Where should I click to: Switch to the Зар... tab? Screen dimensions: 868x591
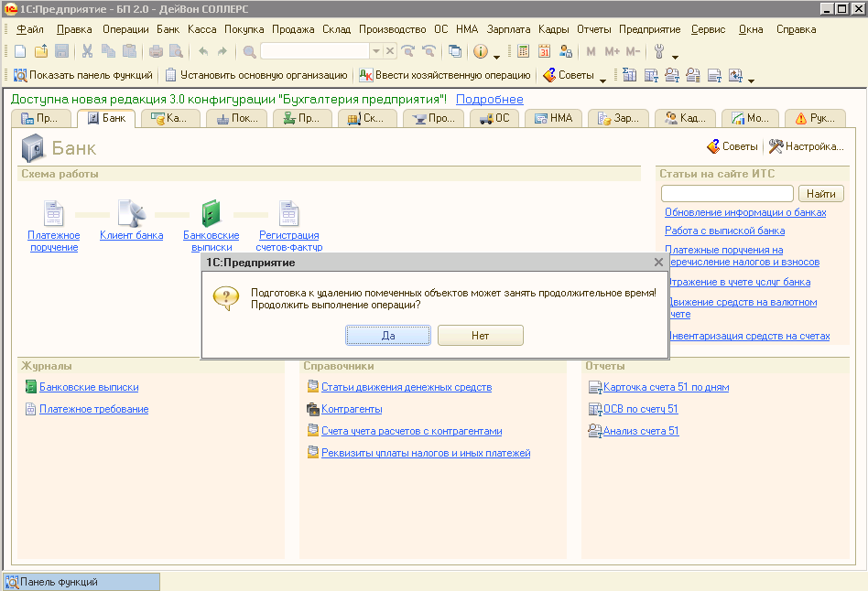618,118
